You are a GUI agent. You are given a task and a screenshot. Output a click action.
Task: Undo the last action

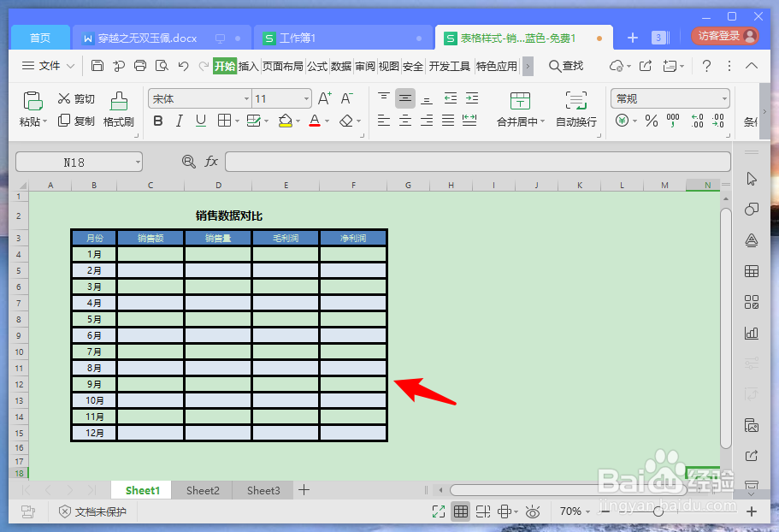tap(183, 66)
